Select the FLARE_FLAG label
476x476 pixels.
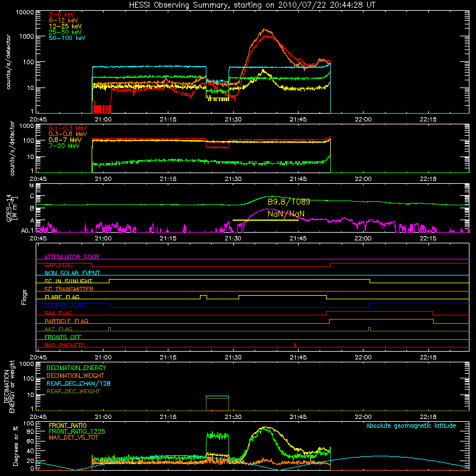coord(62,297)
